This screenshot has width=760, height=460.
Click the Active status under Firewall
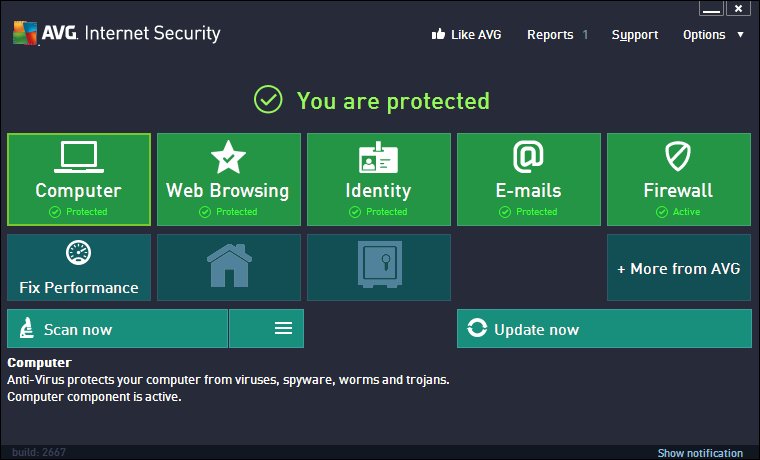pyautogui.click(x=678, y=212)
